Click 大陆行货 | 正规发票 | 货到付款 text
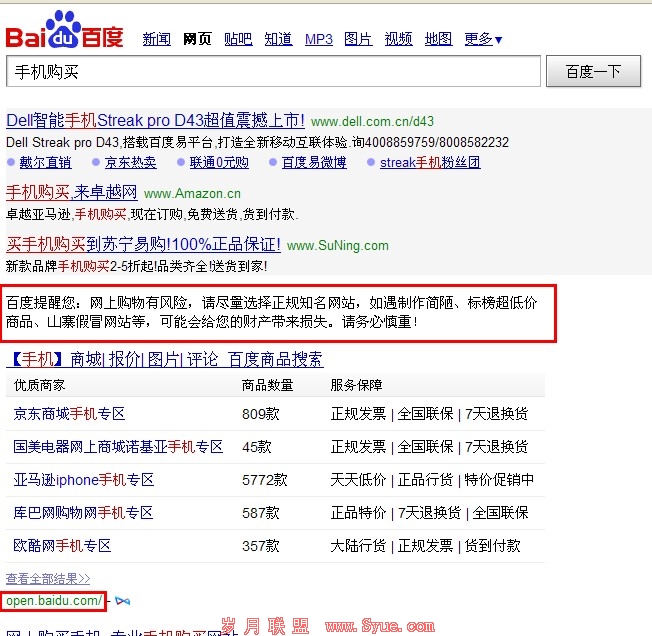Viewport: 652px width, 636px height. (x=425, y=546)
